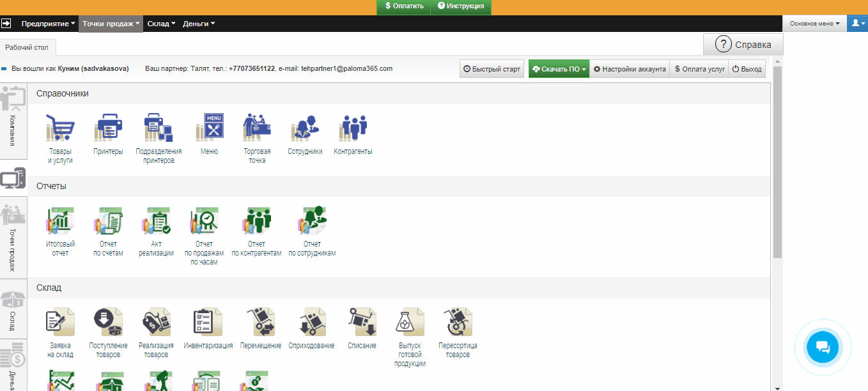Open the Деньги menu
The width and height of the screenshot is (868, 391).
click(x=199, y=24)
